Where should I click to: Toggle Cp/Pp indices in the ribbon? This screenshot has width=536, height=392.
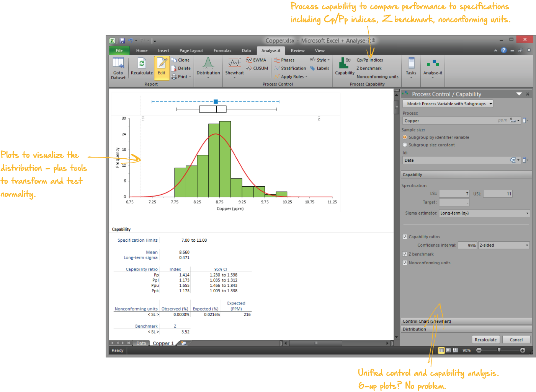370,60
